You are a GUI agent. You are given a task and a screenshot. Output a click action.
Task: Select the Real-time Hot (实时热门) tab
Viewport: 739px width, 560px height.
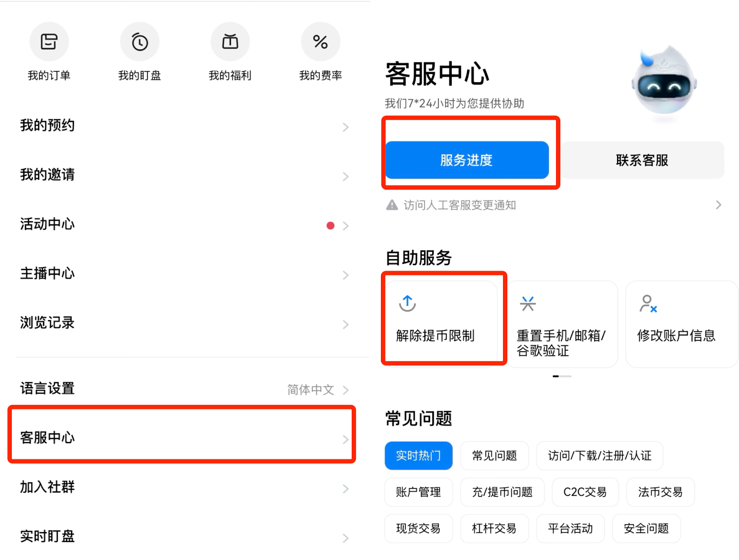point(418,456)
